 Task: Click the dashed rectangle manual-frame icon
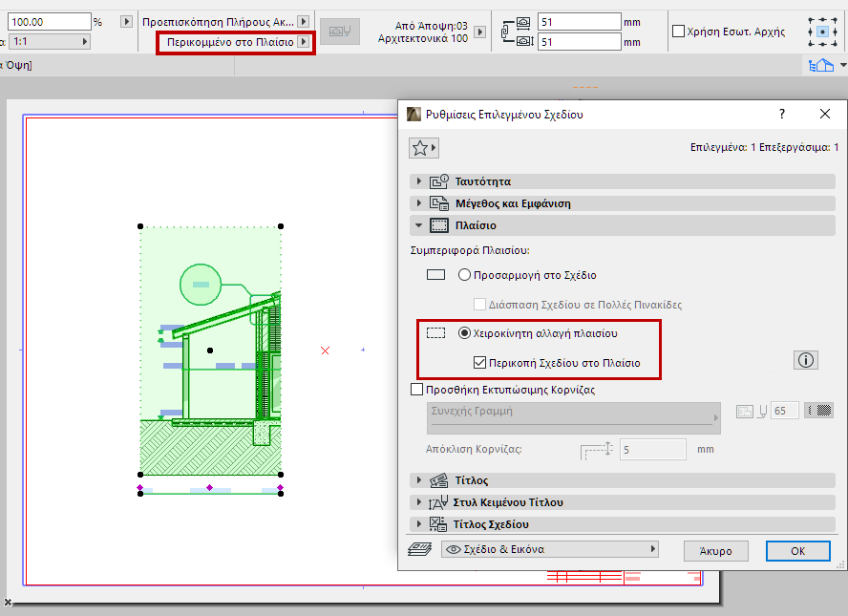pos(435,333)
